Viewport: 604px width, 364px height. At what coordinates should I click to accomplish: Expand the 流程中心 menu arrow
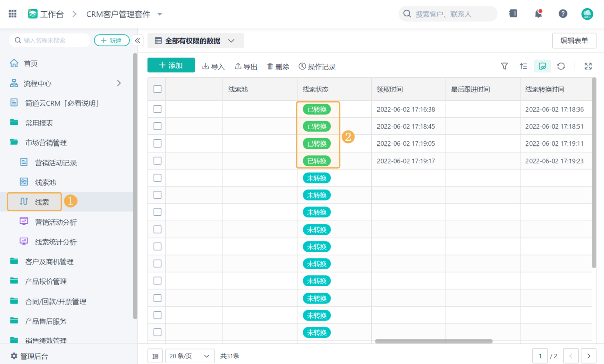pos(119,83)
